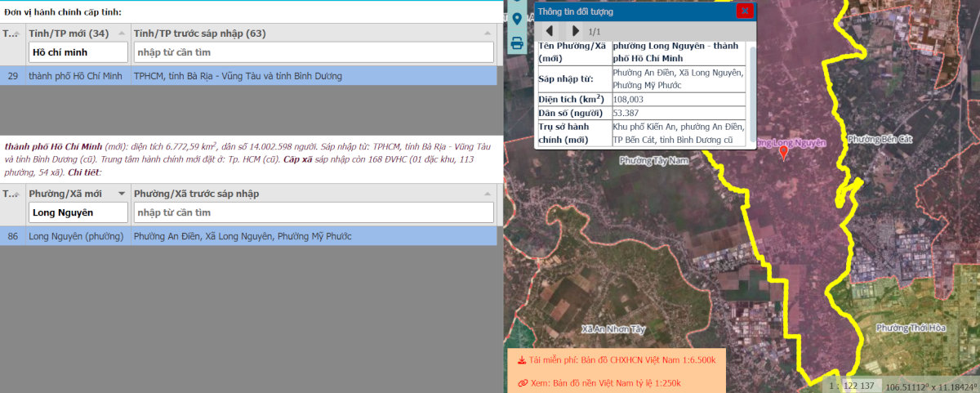
Task: Click the link icon beside Xem: Bản đồ nền
Action: click(522, 382)
